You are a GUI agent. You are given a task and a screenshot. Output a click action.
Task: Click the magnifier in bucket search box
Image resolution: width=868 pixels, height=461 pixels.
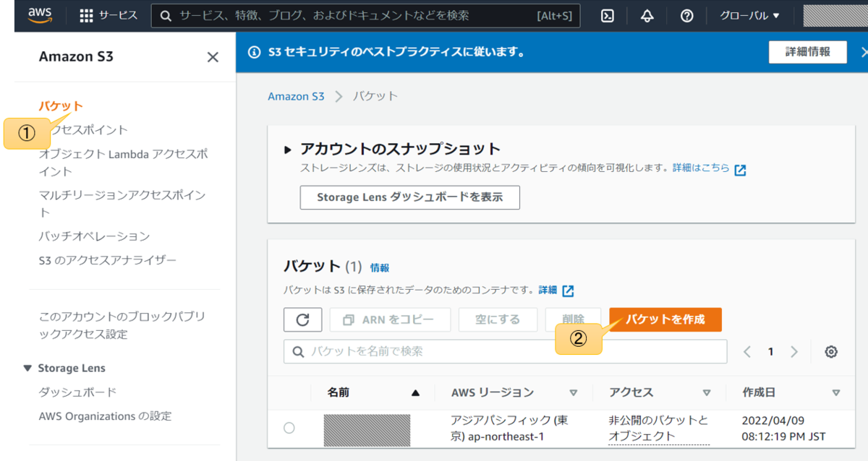[298, 352]
